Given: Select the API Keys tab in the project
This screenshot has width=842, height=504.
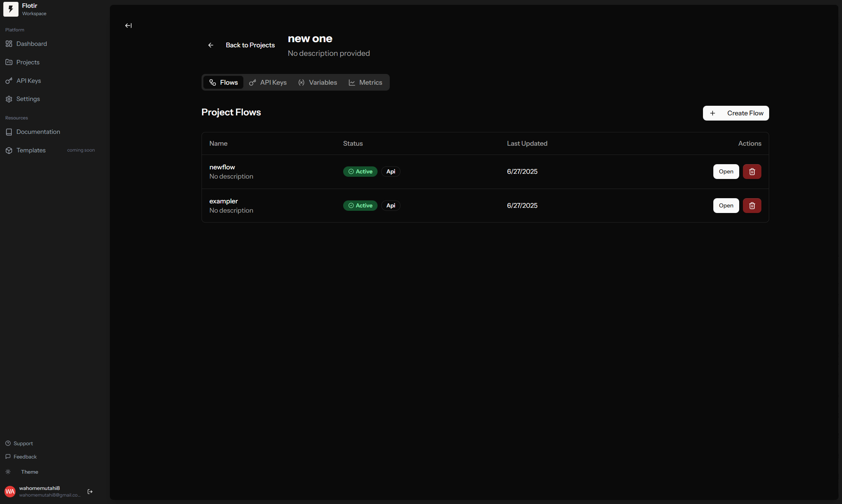Looking at the screenshot, I should click(268, 82).
